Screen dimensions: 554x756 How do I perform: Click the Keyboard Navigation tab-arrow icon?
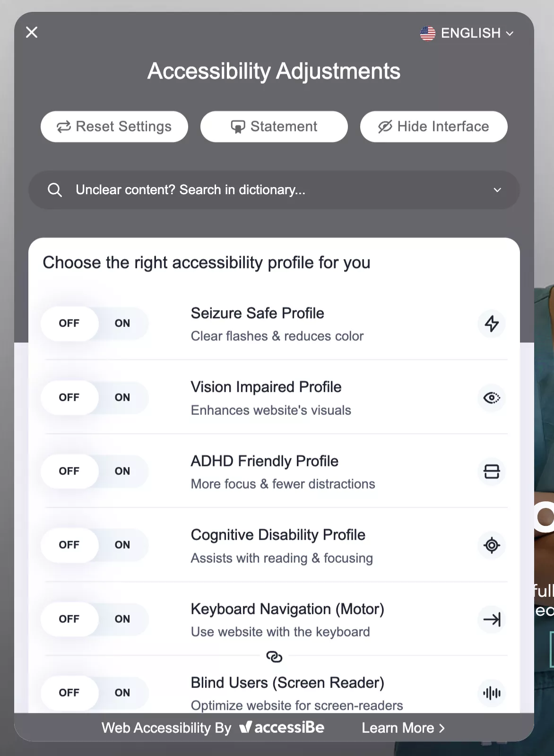pos(492,619)
